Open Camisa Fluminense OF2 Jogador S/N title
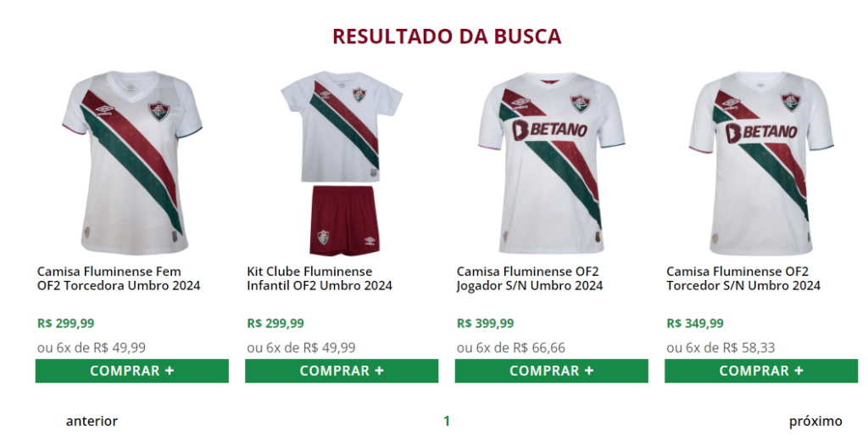Image resolution: width=868 pixels, height=448 pixels. [529, 279]
